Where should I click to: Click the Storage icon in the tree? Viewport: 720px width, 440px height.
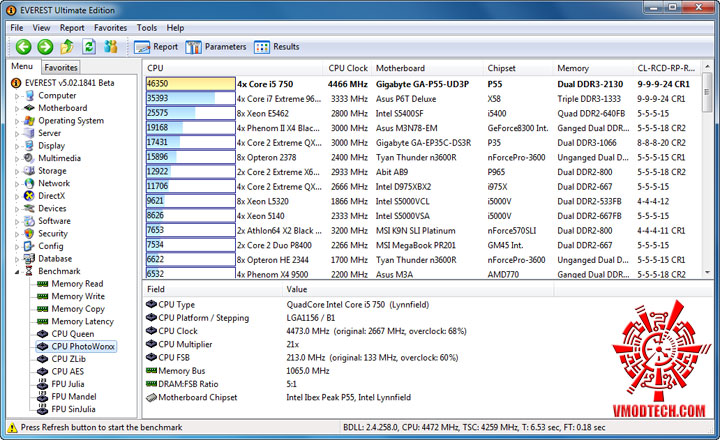(29, 171)
